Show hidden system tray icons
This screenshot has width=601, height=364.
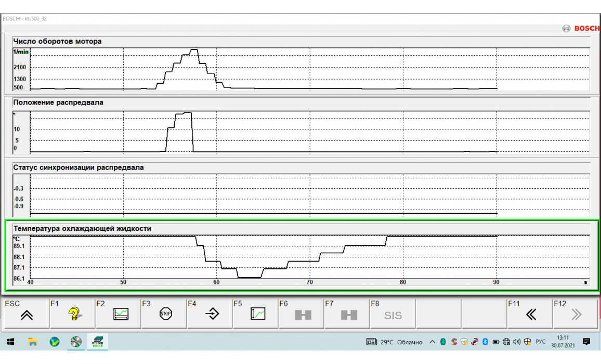[x=433, y=342]
